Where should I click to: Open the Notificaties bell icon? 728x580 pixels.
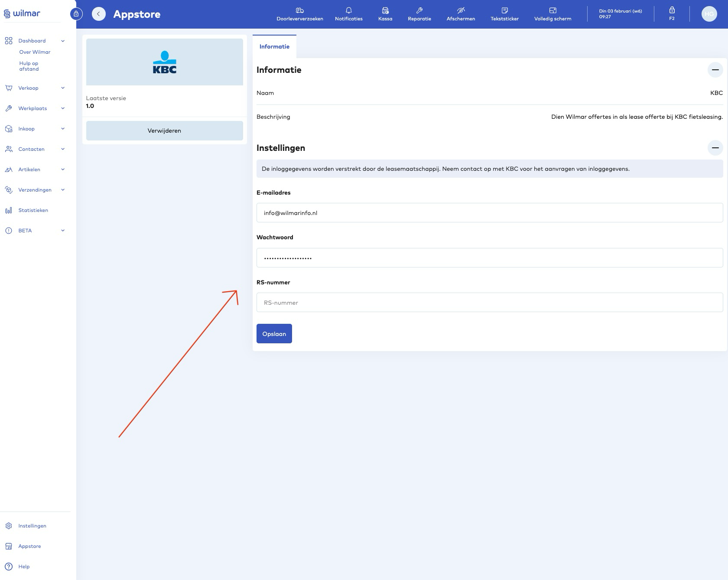(348, 14)
